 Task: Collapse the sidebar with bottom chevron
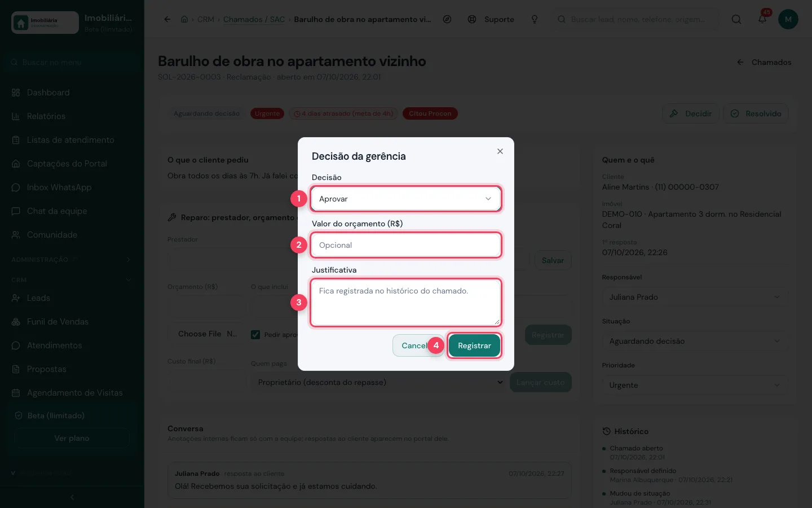click(x=72, y=497)
